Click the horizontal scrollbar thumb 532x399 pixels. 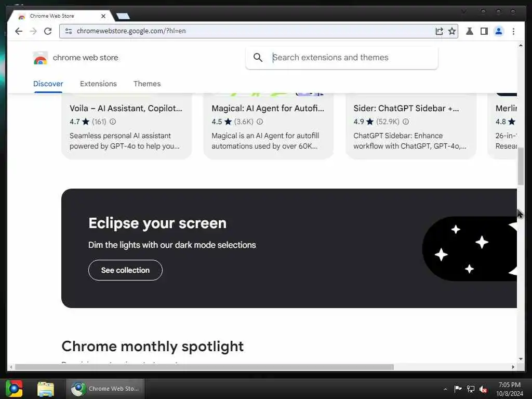tap(204, 367)
